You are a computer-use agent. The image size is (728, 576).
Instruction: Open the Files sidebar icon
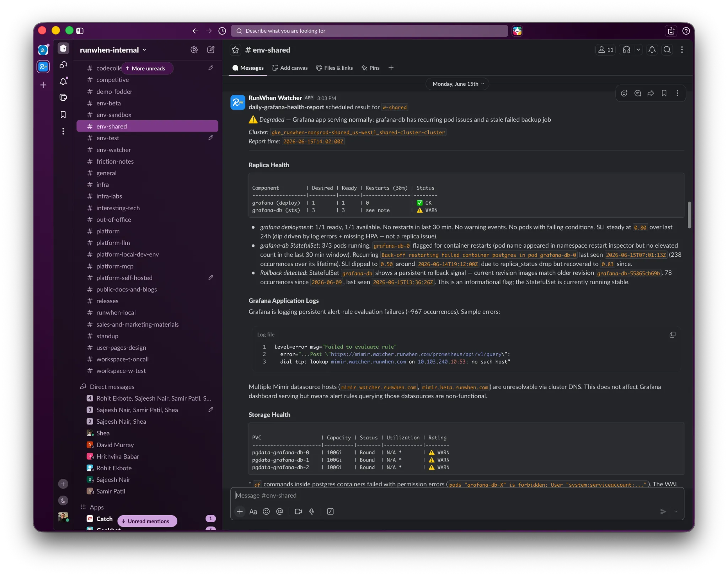point(63,97)
